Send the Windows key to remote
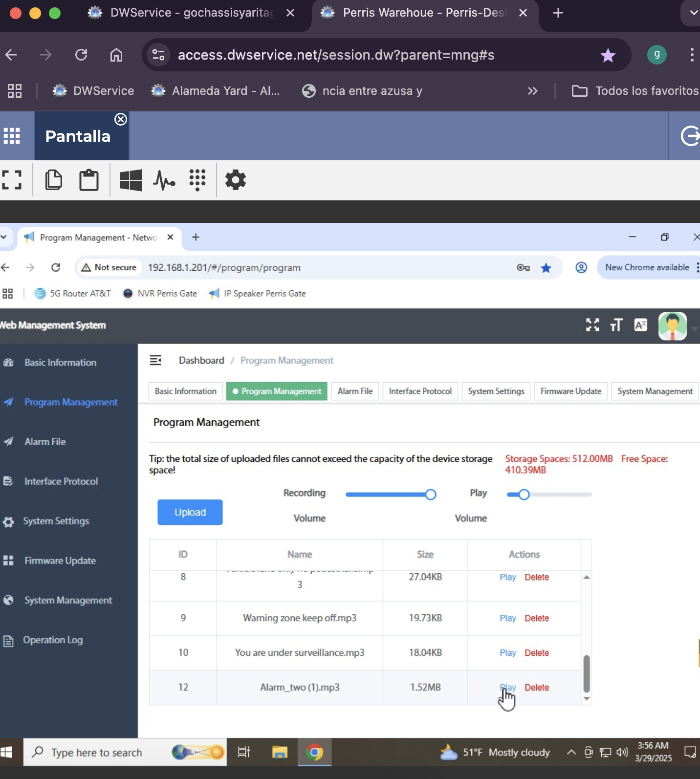Screen dimensions: 700x779 [x=131, y=180]
